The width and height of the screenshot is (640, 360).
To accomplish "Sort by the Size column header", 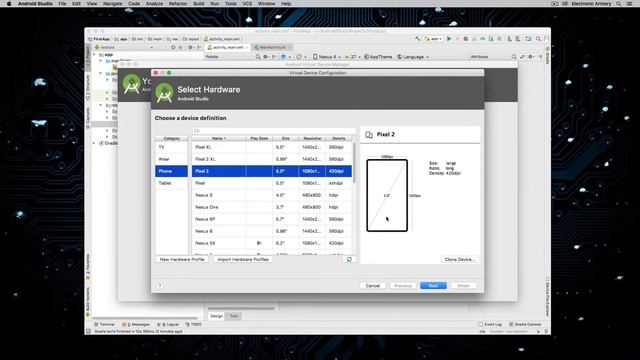I will point(285,138).
